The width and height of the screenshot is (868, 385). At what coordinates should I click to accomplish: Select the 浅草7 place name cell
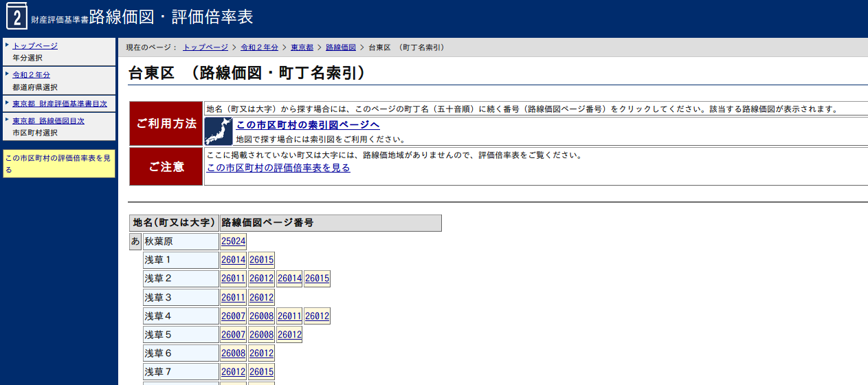[x=181, y=371]
